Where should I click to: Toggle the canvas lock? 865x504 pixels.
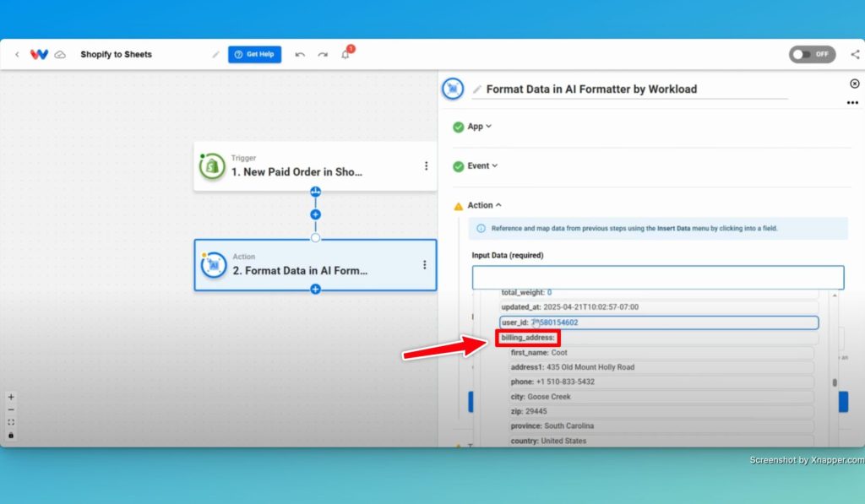[11, 435]
